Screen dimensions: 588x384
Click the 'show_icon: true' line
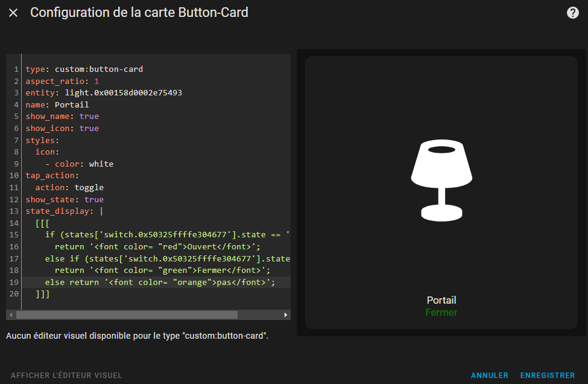(x=62, y=129)
